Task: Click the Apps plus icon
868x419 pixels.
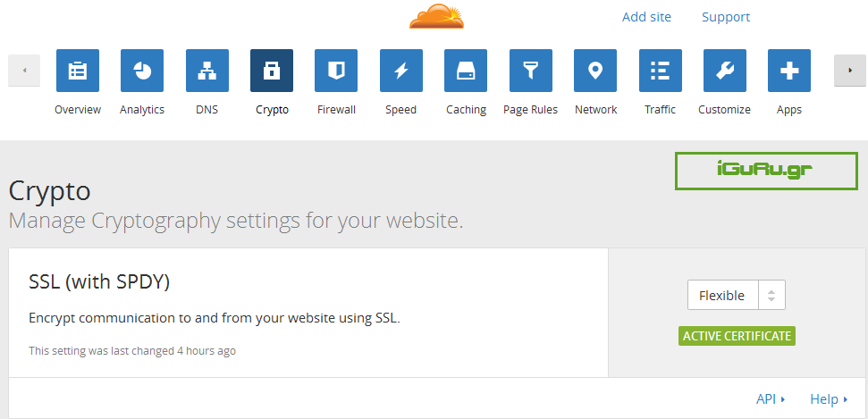Action: click(x=789, y=71)
